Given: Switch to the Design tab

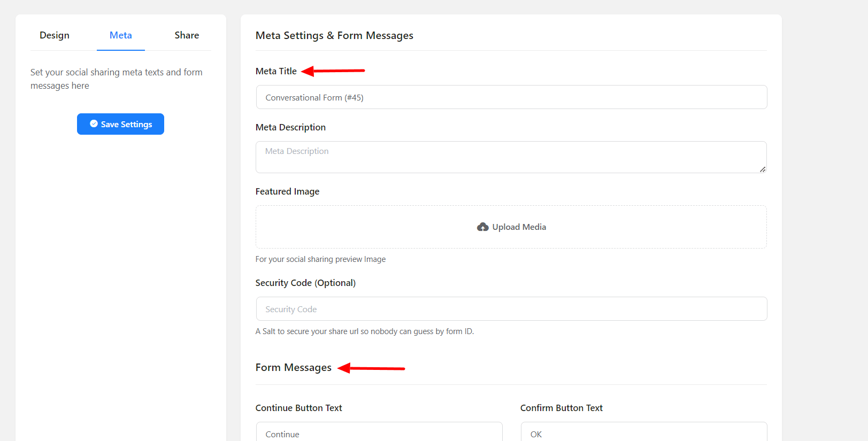Looking at the screenshot, I should point(55,35).
